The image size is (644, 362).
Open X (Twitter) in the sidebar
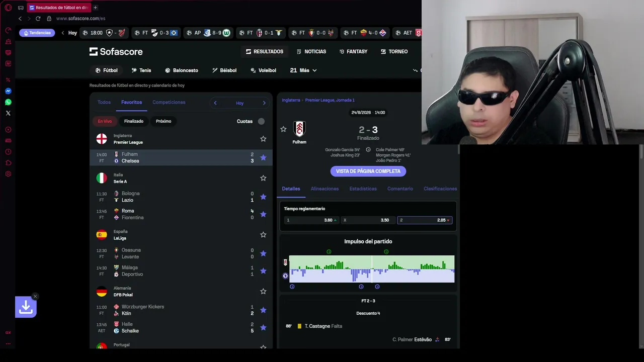click(x=8, y=113)
